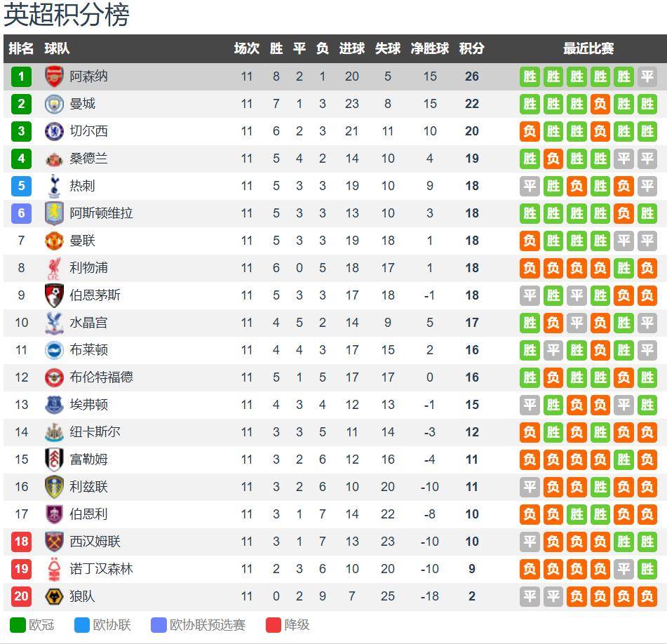667x644 pixels.
Task: Click the red 降级 legend swatch
Action: click(274, 625)
